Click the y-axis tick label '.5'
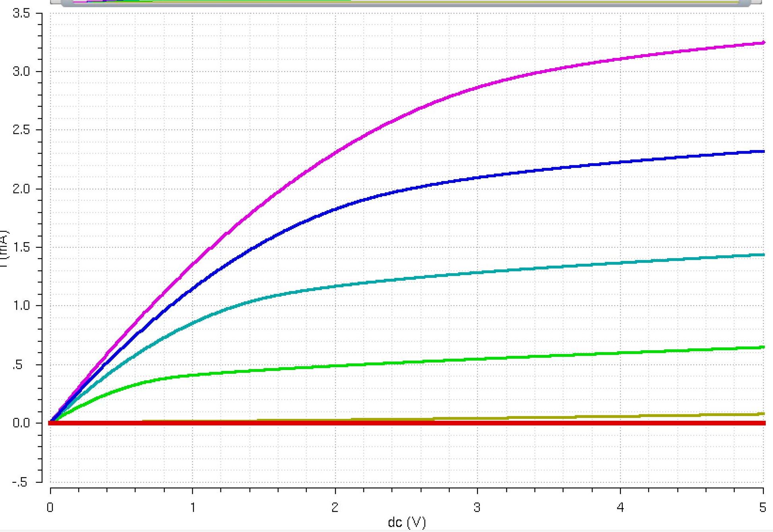Image resolution: width=773 pixels, height=532 pixels. [x=17, y=365]
